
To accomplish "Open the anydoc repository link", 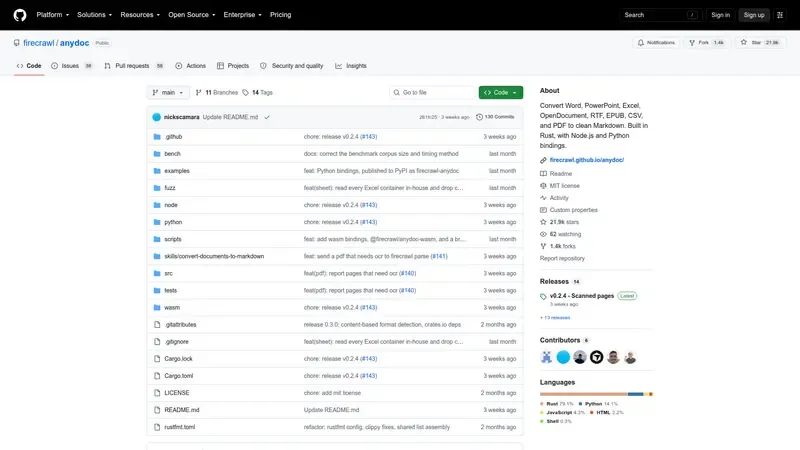I will (74, 43).
